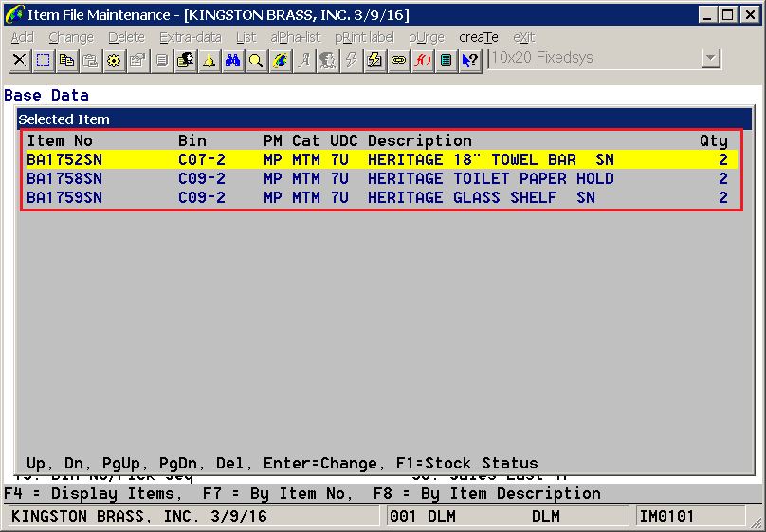Click the yellow bell icon
766x532 pixels.
(210, 60)
